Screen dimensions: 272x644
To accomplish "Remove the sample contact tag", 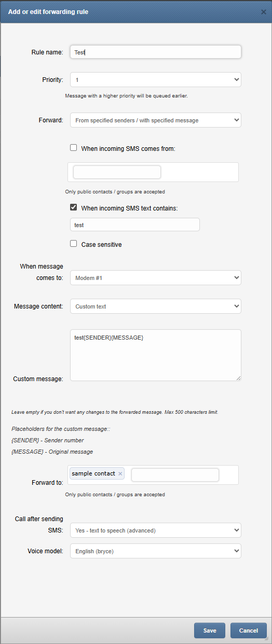I will (120, 474).
